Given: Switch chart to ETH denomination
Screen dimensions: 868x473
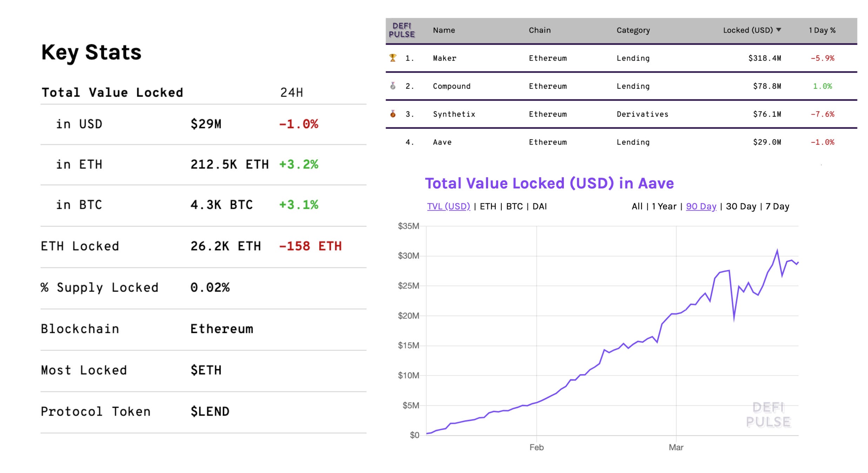Looking at the screenshot, I should point(488,206).
